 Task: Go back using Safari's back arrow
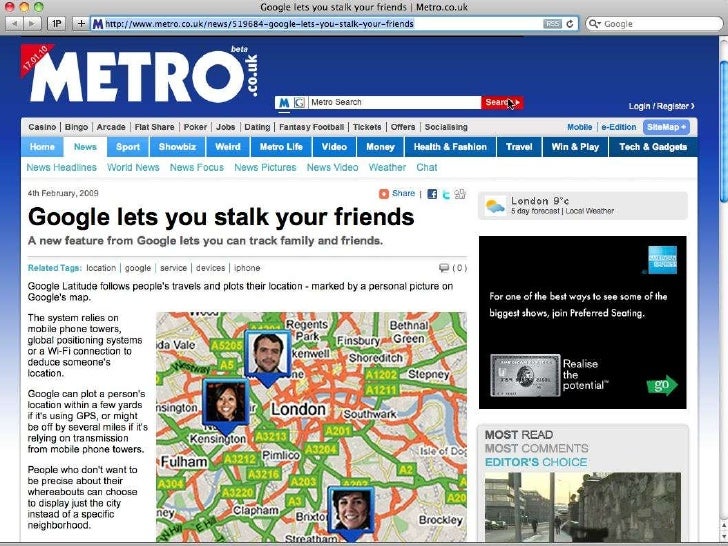(14, 24)
